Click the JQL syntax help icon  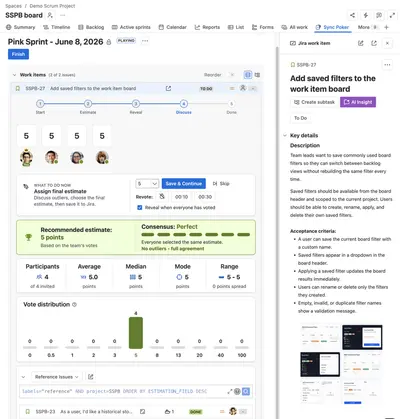click(237, 391)
